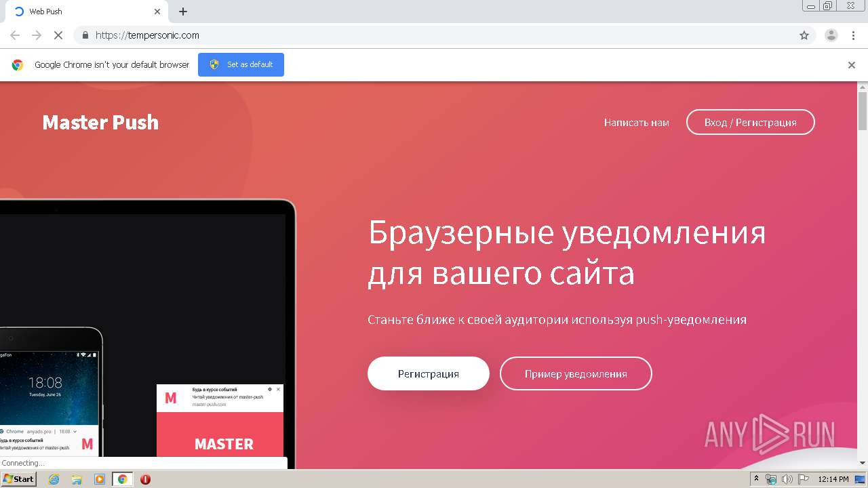Click the Master Push logo

100,122
